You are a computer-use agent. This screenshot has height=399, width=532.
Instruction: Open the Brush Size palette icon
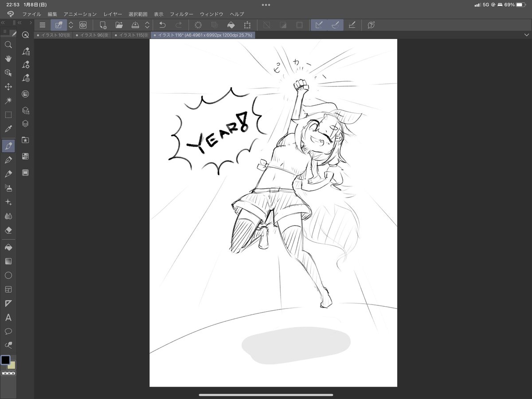(x=25, y=79)
